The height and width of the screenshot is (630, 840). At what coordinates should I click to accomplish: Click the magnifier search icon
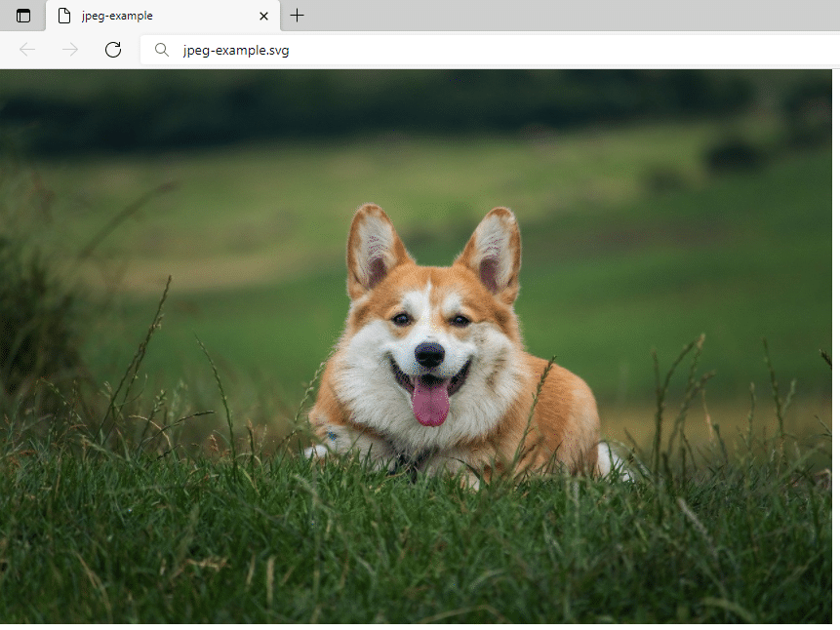coord(161,49)
